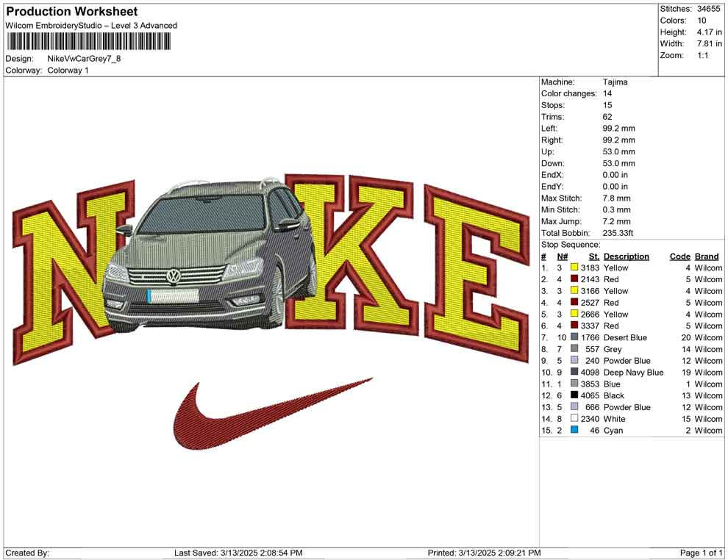Select the 'EndY:' label
Viewport: 728px width, 560px height.
click(552, 187)
